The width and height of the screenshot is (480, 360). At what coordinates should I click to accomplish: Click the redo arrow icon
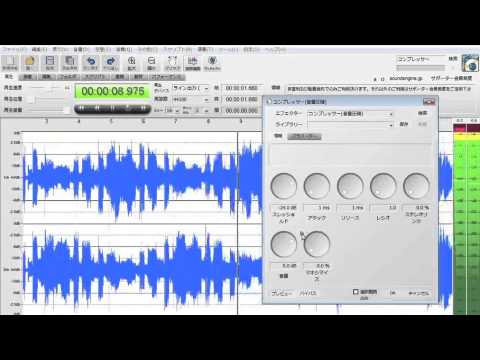110,63
